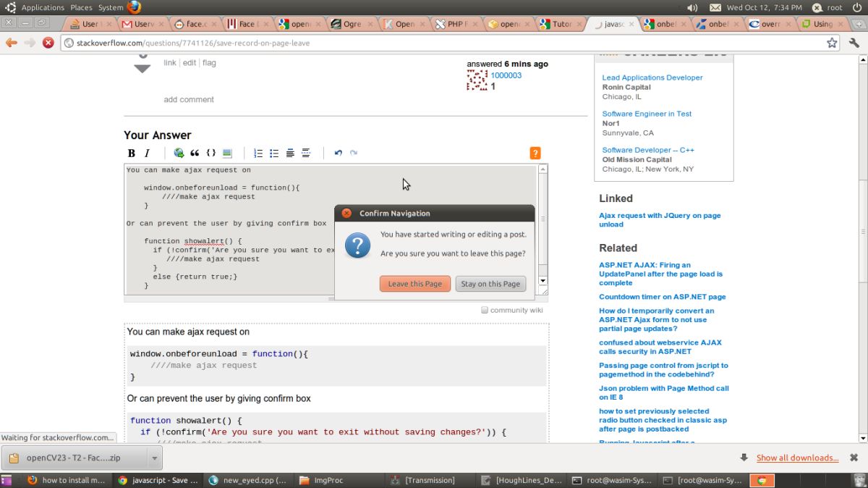Open 'Countdown timer on ASP.NET page' link
868x488 pixels.
tap(663, 297)
